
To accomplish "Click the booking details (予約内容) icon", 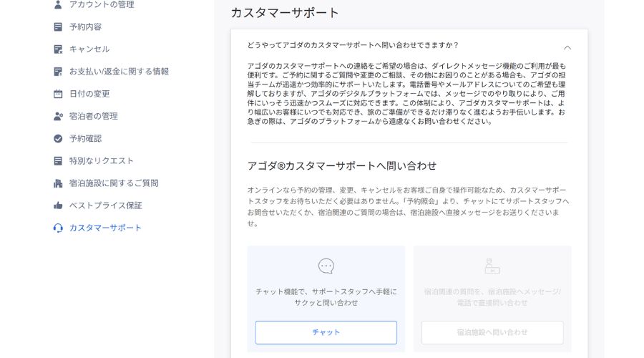I will [58, 27].
